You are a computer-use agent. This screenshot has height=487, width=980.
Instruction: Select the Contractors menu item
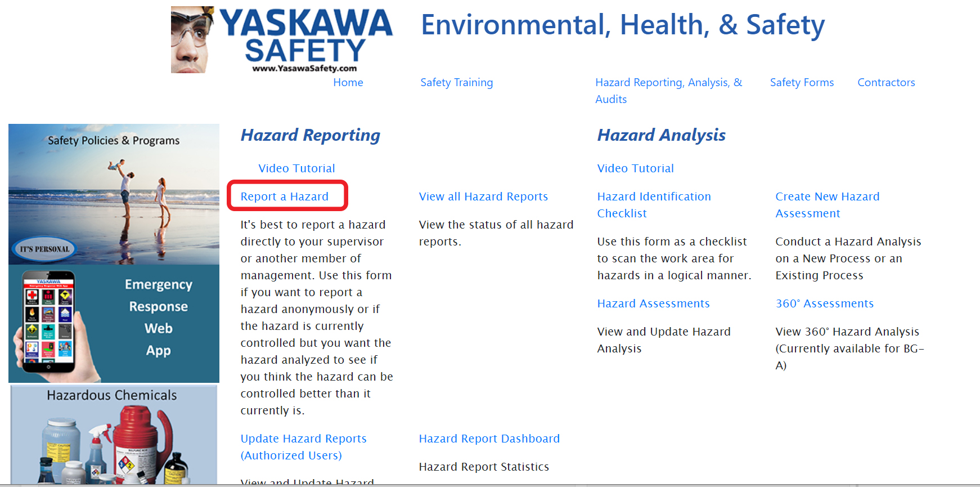(886, 83)
